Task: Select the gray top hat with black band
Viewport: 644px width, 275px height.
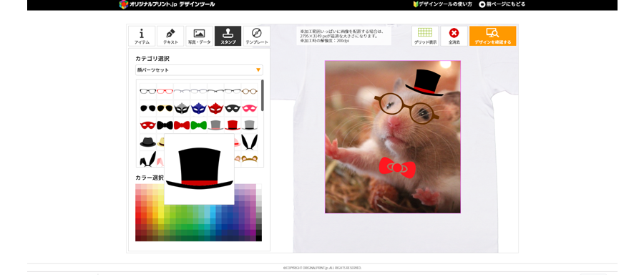Action: [x=249, y=125]
